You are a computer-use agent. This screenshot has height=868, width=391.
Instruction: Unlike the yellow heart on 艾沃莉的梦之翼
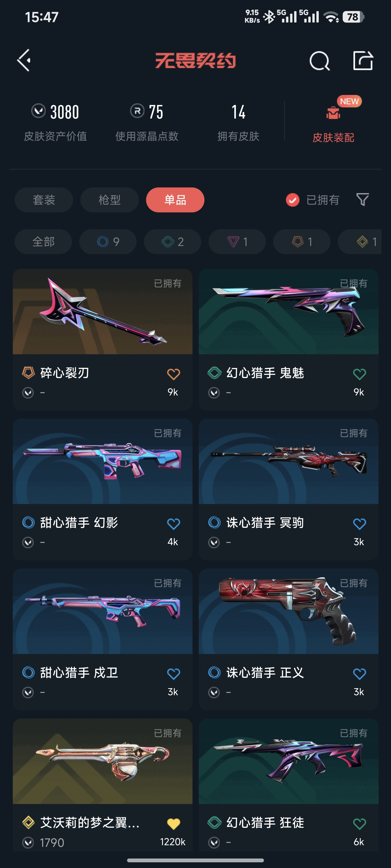coord(174,824)
